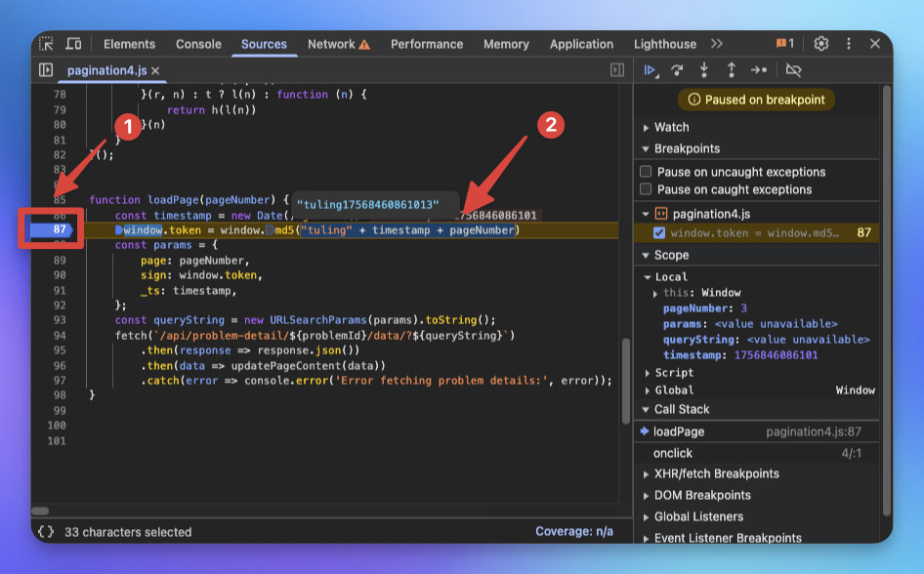The image size is (924, 574).
Task: Click the Paused on breakpoint info icon
Action: click(694, 100)
